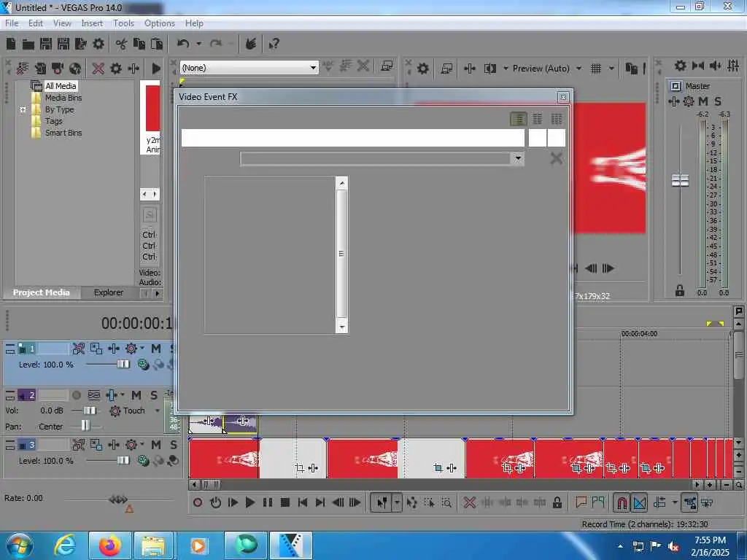Click the Interactive Tutorials icon
747x560 pixels.
tap(251, 44)
